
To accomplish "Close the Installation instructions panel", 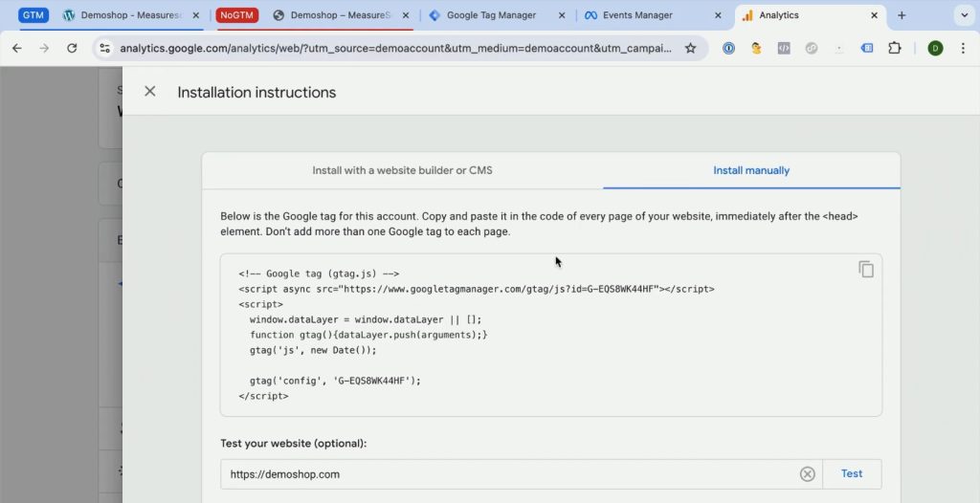I will 150,91.
